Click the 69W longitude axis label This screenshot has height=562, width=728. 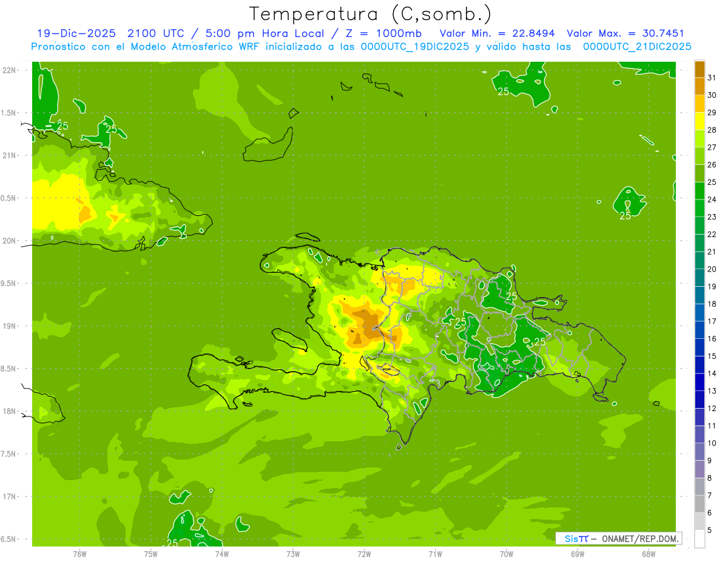tap(578, 554)
